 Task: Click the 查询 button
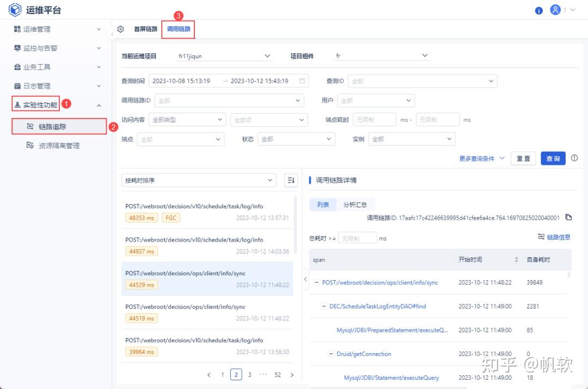[553, 158]
